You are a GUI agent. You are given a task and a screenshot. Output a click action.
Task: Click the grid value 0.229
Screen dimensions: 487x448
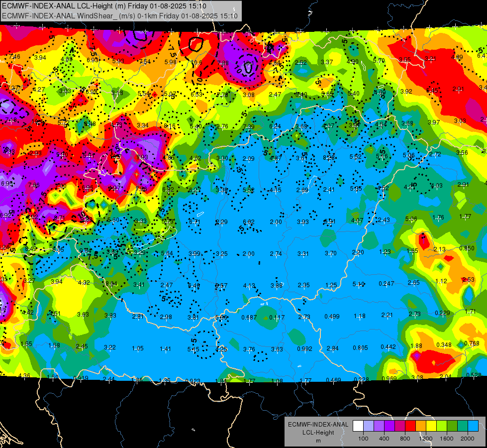442,313
